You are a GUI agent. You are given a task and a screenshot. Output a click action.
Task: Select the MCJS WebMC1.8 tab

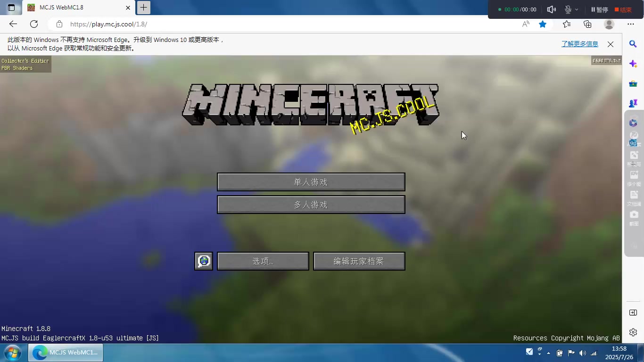(x=78, y=8)
